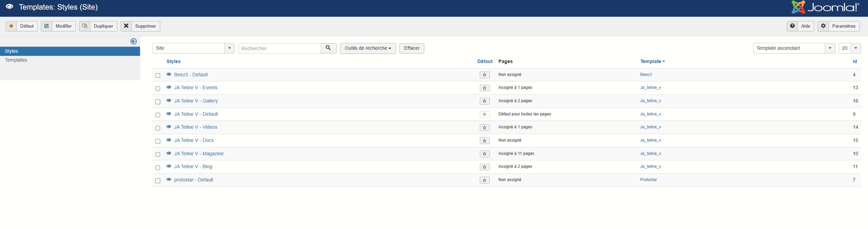Sort by the Template column header
This screenshot has width=868, height=229.
pyautogui.click(x=652, y=61)
